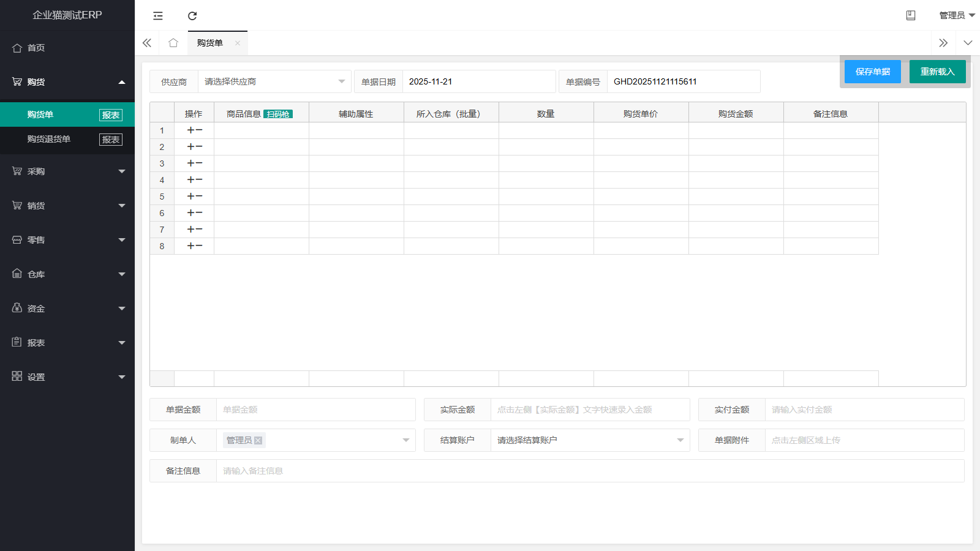Open the 结算账户 account dropdown
This screenshot has height=551, width=980.
590,440
